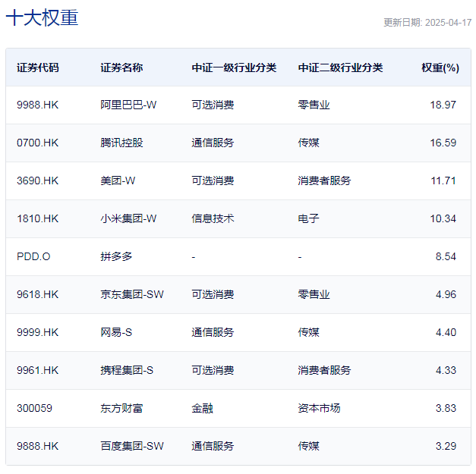Click the 权重(%) column header

(x=440, y=67)
